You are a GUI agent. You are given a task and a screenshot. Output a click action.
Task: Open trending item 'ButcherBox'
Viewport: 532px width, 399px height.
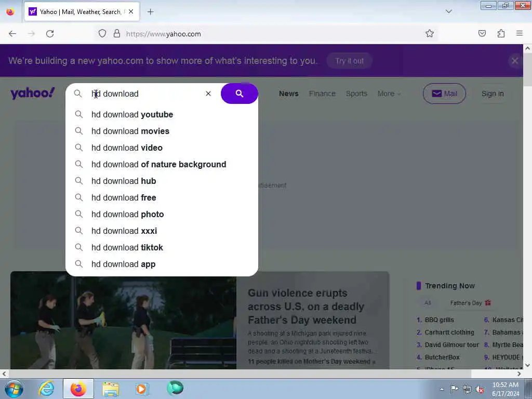tap(442, 357)
